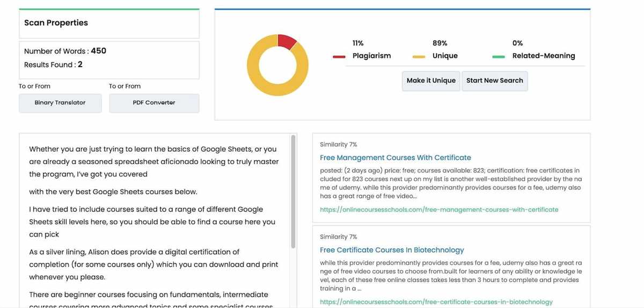Start a new plagiarism search
Screen dimensions: 644x308
coord(494,81)
